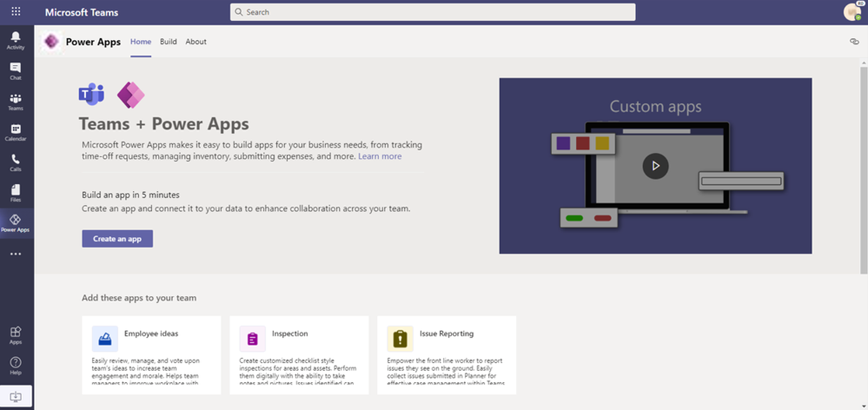Viewport: 868px width, 410px height.
Task: Click the download desktop app icon
Action: [x=15, y=395]
